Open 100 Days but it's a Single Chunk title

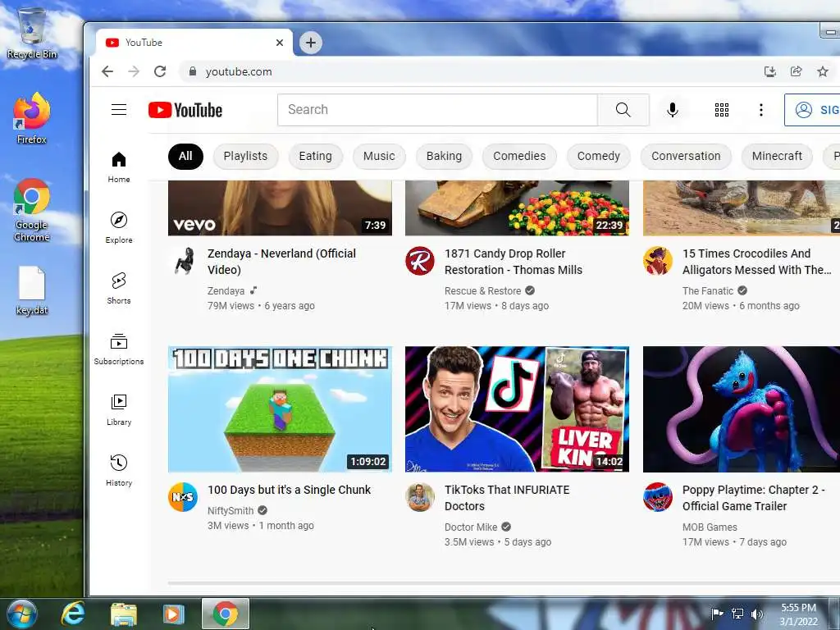click(290, 490)
